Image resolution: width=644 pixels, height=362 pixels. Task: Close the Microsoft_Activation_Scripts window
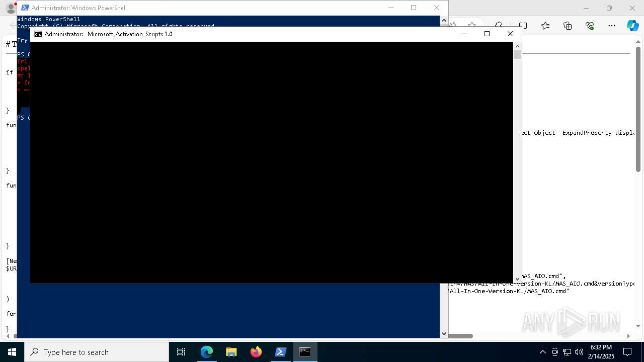510,34
